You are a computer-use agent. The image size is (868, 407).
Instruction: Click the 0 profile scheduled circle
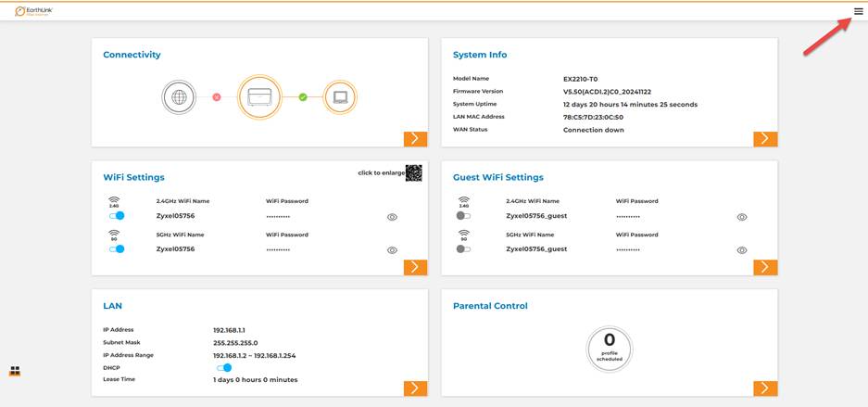point(610,349)
